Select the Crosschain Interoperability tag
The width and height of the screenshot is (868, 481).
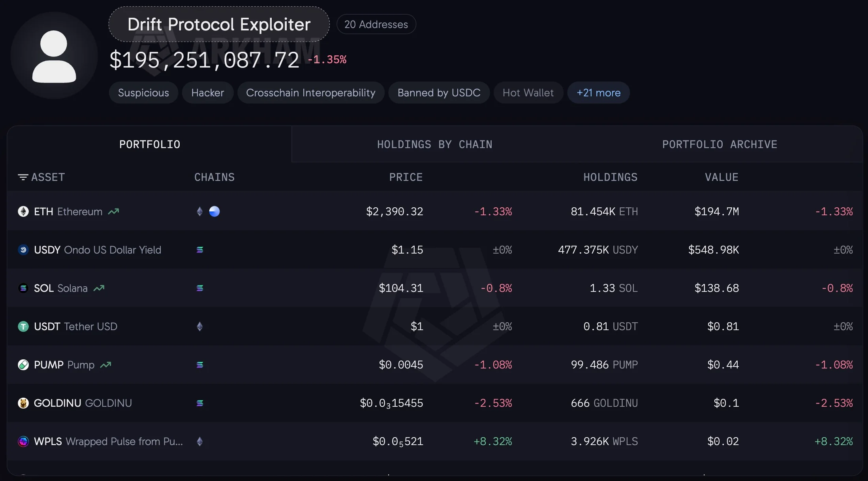click(x=311, y=93)
